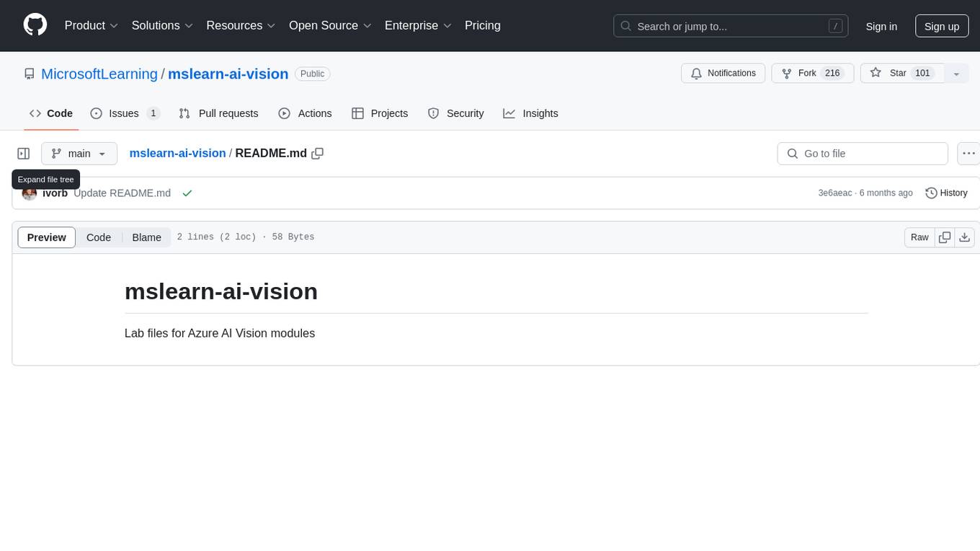
Task: Expand the Enterprise menu
Action: pyautogui.click(x=418, y=25)
